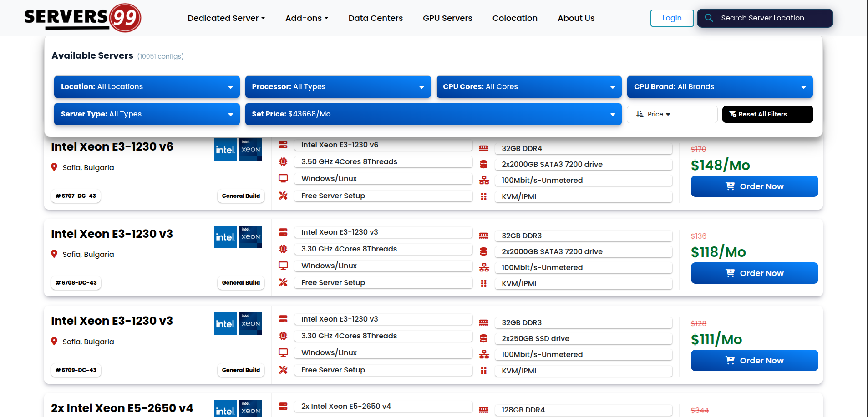Click the monitor icon beside first Windows/Linux

point(283,178)
